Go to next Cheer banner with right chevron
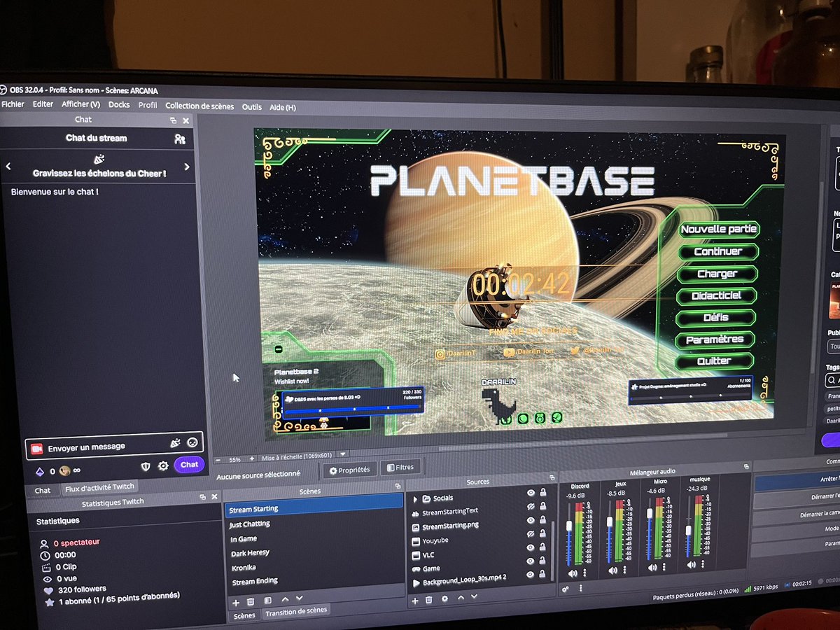 point(187,167)
